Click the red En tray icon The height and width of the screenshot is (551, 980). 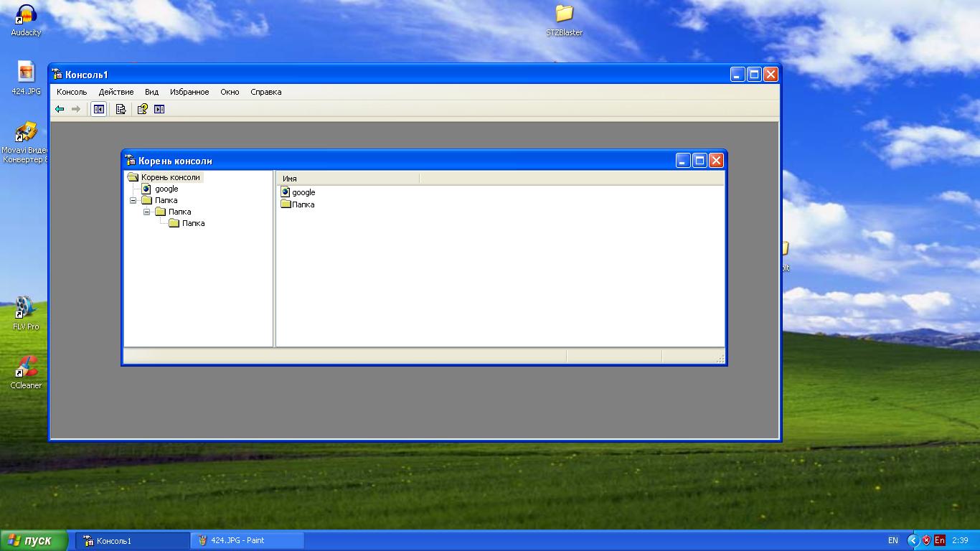pyautogui.click(x=939, y=540)
